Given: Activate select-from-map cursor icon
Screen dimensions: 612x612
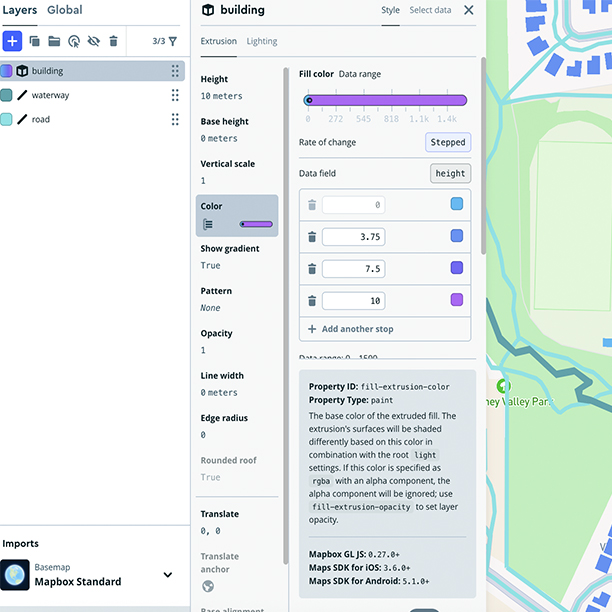Looking at the screenshot, I should pyautogui.click(x=74, y=41).
